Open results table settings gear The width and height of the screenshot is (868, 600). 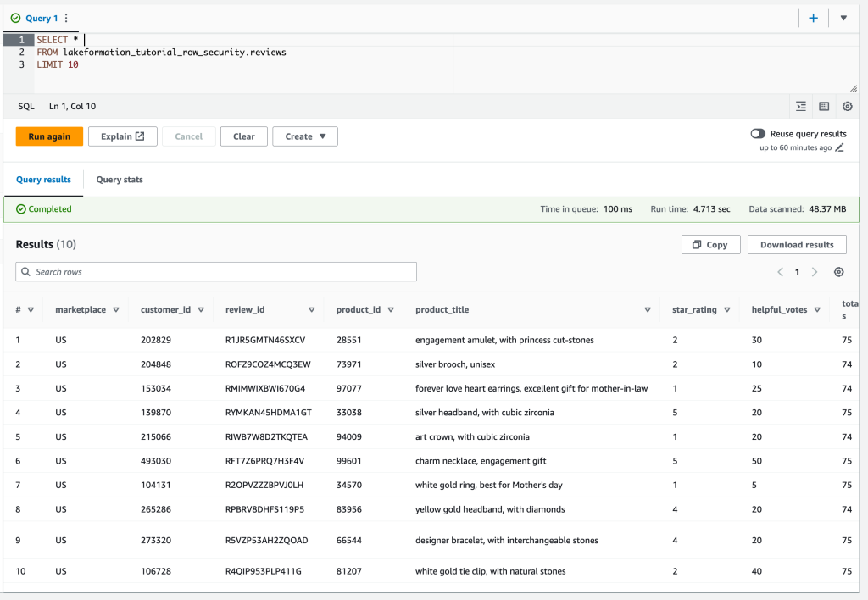tap(838, 272)
